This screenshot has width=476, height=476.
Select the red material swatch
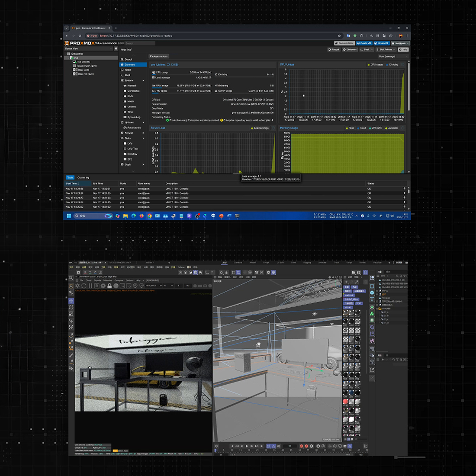pyautogui.click(x=346, y=402)
